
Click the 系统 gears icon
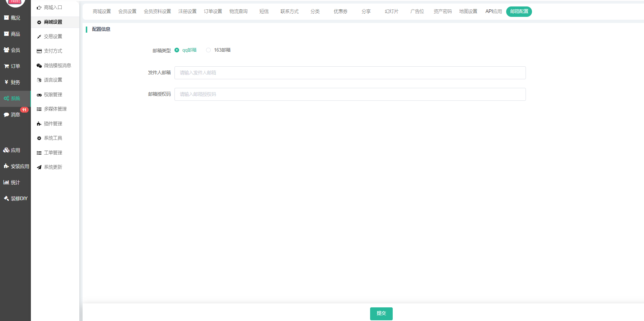pyautogui.click(x=6, y=98)
